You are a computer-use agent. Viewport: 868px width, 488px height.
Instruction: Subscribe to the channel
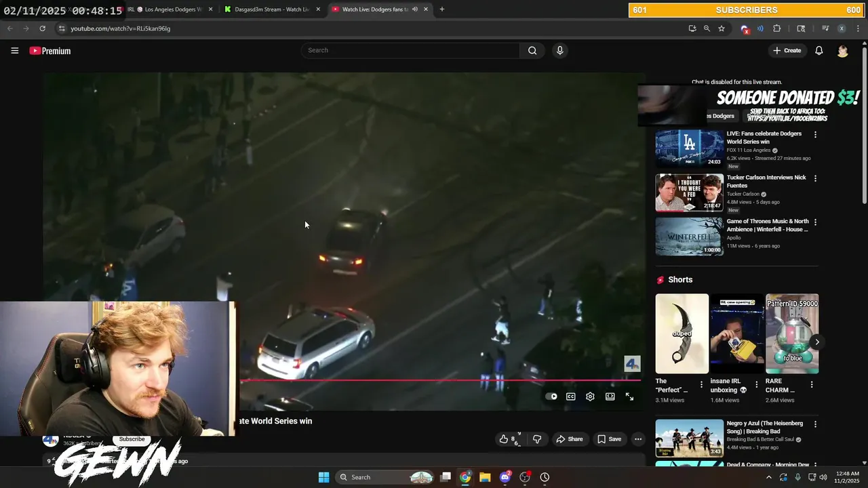(132, 439)
